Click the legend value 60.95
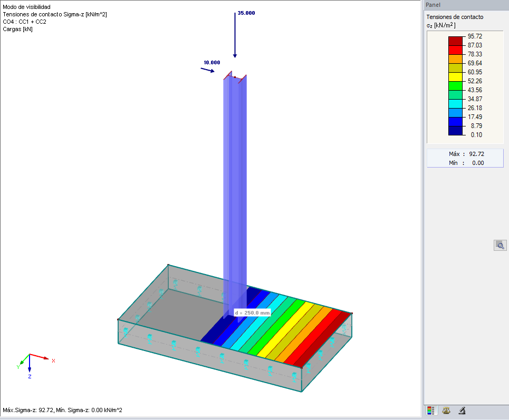Viewport: 509px width, 420px height. (x=475, y=72)
